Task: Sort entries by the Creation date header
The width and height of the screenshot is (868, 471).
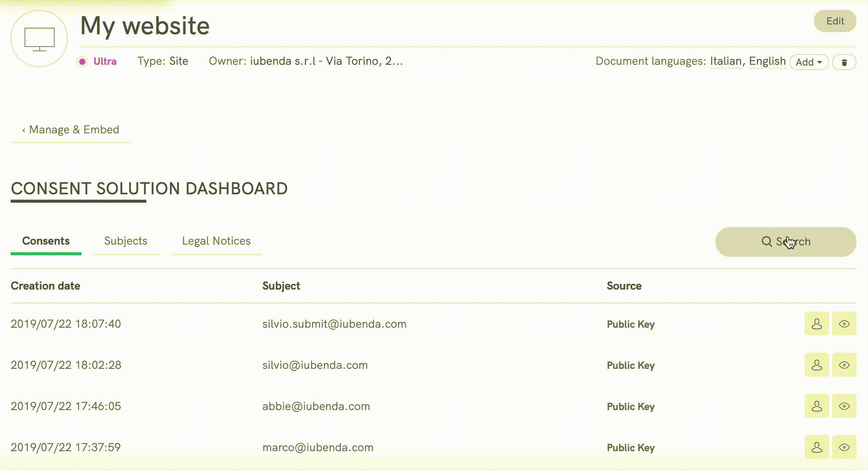Action: pyautogui.click(x=45, y=285)
